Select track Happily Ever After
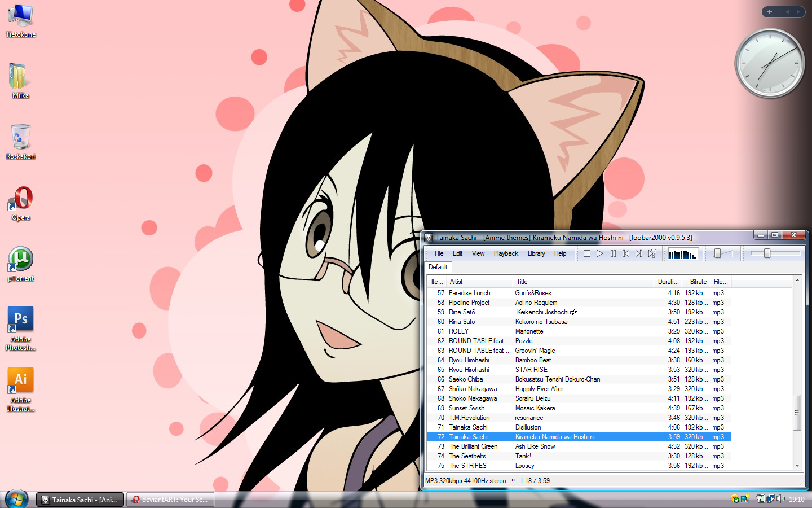Screen dimensions: 812x508 coord(580,389)
